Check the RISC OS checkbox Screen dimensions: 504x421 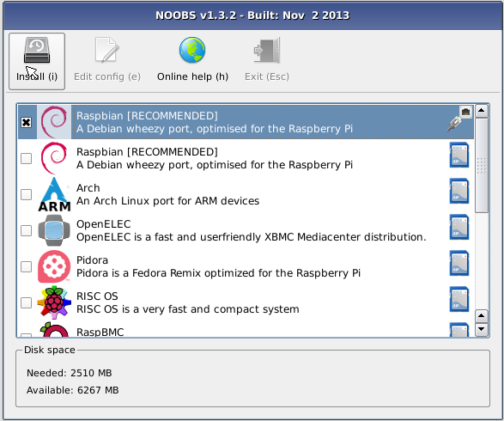pyautogui.click(x=26, y=302)
